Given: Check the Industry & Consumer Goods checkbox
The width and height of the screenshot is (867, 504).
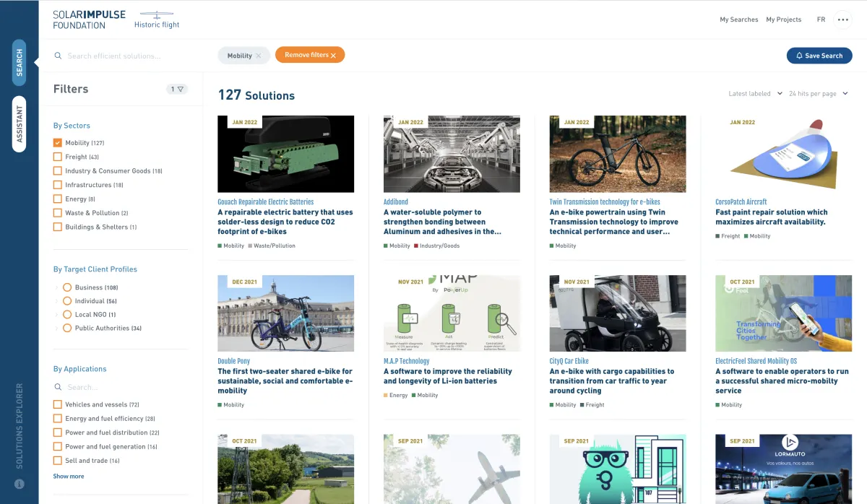Looking at the screenshot, I should point(58,171).
